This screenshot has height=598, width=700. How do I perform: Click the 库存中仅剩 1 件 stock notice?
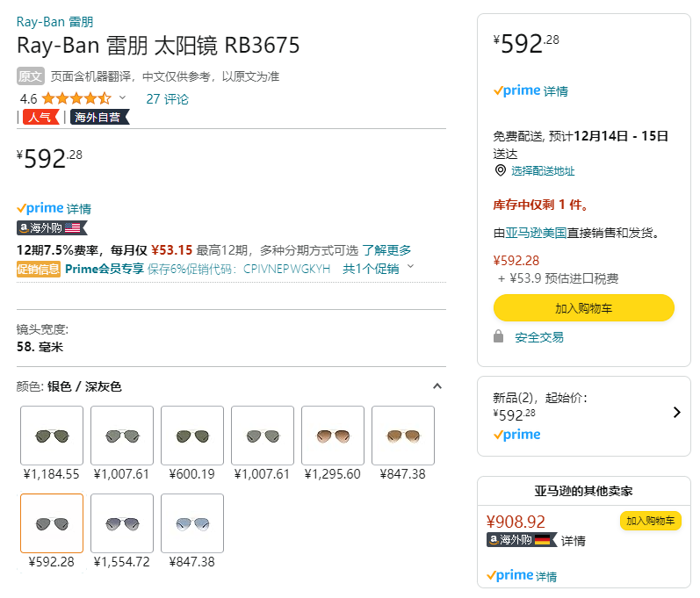541,205
